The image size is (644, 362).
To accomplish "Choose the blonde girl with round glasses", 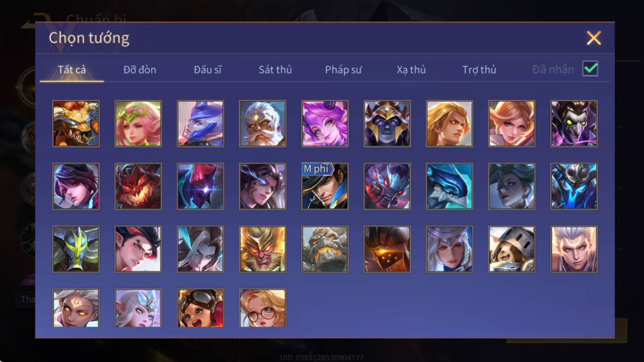I will click(263, 308).
